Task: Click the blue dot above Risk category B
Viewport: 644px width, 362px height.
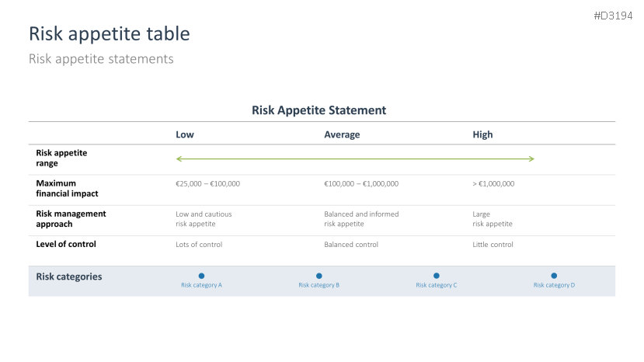Action: click(319, 276)
